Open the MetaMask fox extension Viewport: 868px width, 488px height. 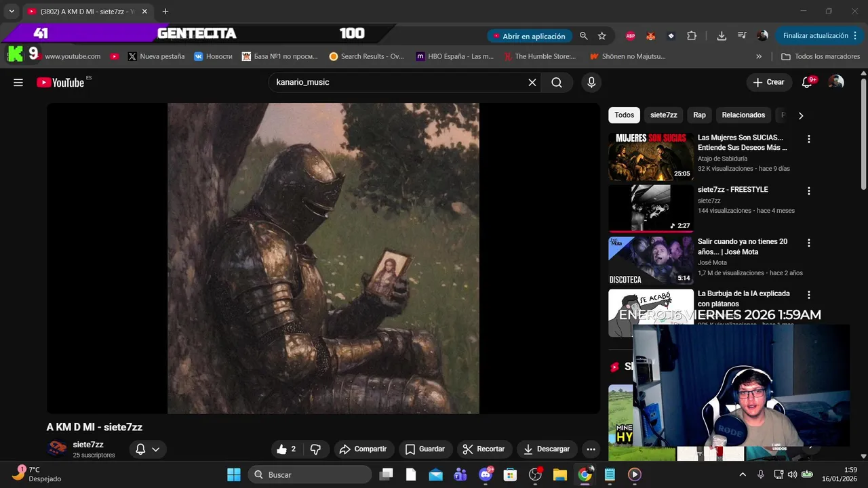point(650,36)
